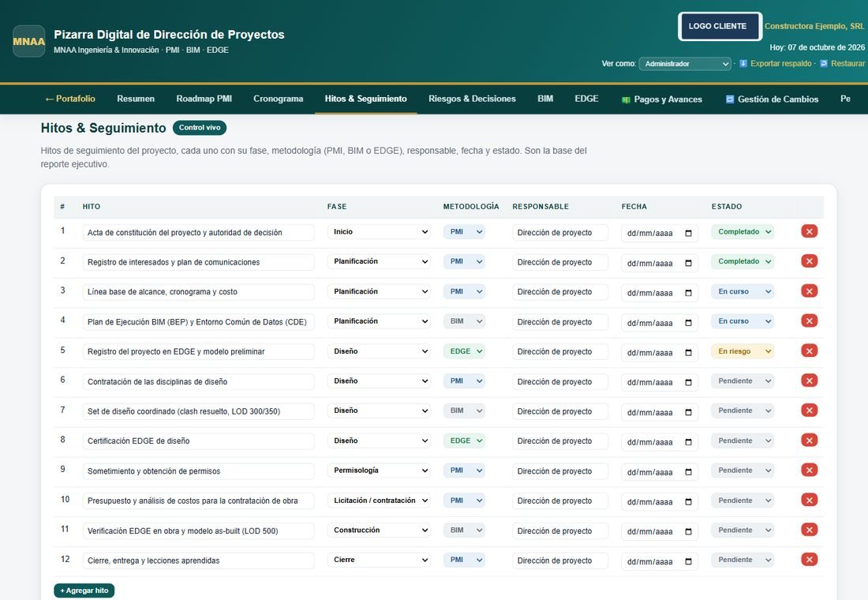The width and height of the screenshot is (868, 600).
Task: Open Pagos y Avances tab
Action: (662, 99)
